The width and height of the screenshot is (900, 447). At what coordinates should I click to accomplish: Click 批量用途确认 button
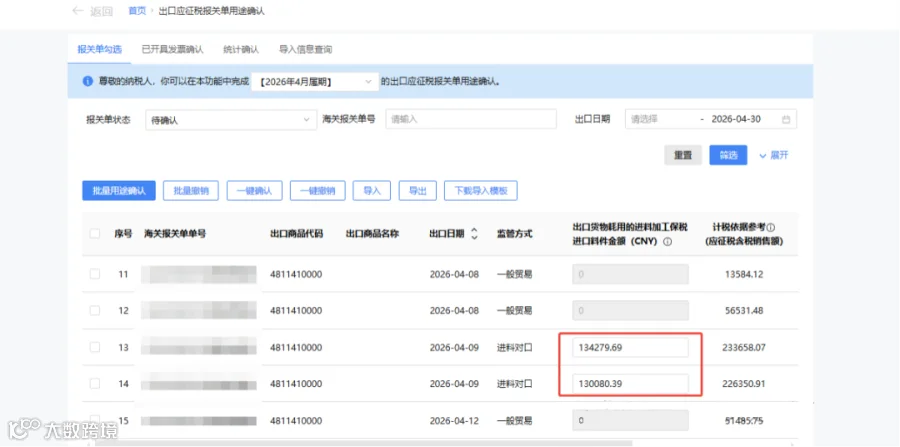[x=119, y=191]
